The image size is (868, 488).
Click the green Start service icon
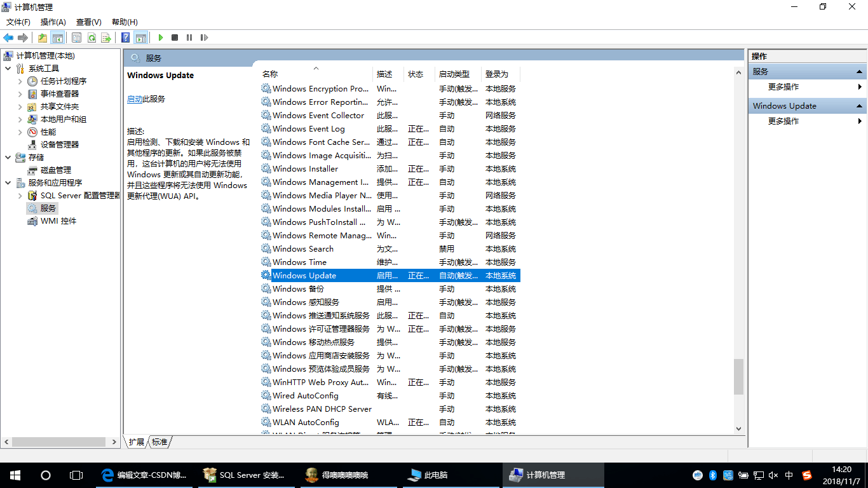[161, 37]
